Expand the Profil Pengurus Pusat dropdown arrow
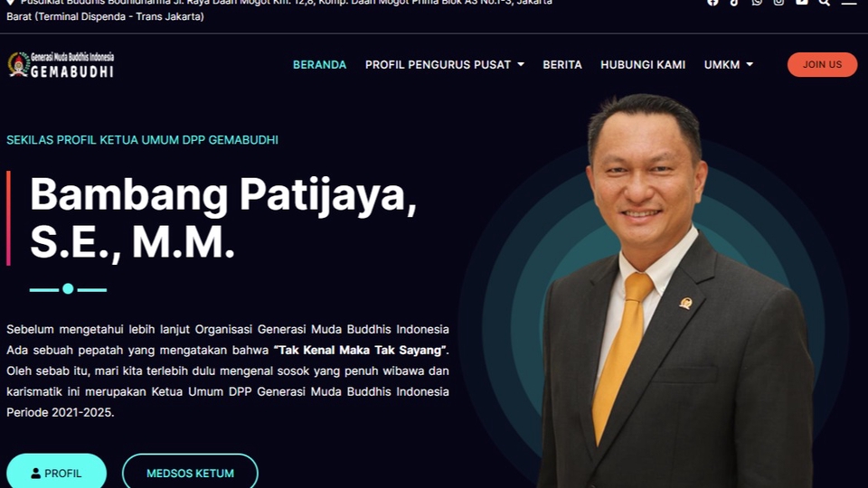Viewport: 868px width, 488px height. click(521, 65)
